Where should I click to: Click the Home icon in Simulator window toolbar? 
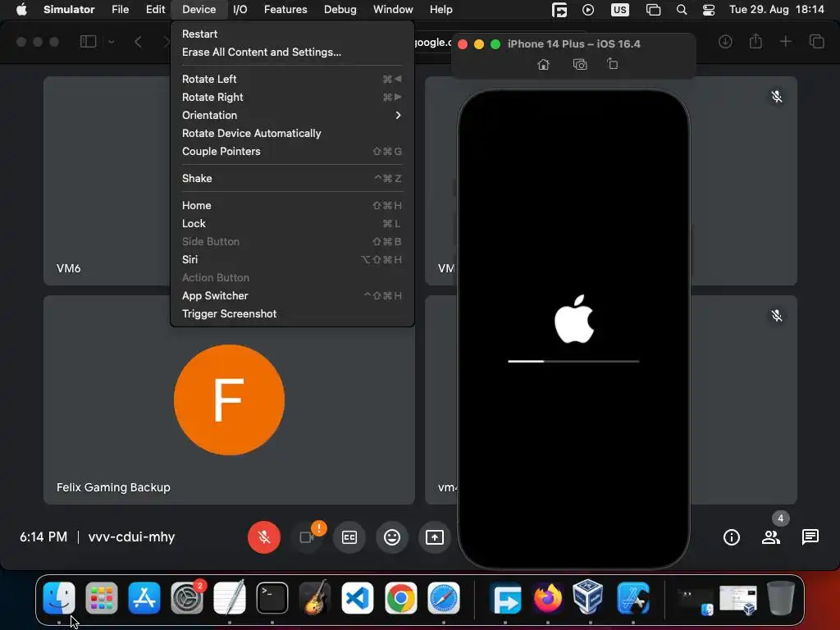coord(543,64)
